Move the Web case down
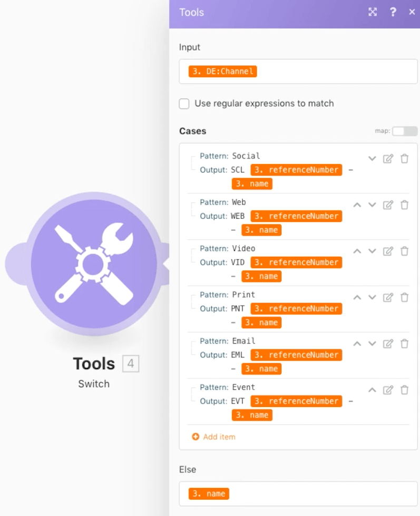The width and height of the screenshot is (420, 516). 372,205
